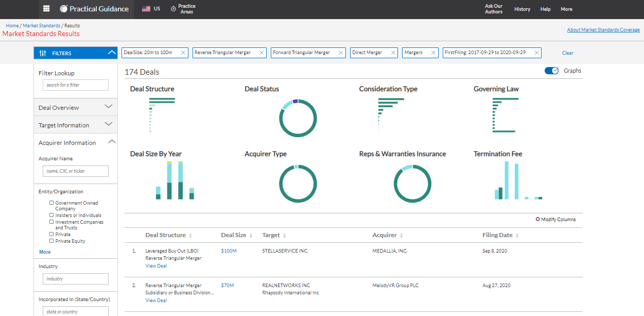The height and width of the screenshot is (316, 644).
Task: Check the Government Owned Company box
Action: (x=51, y=203)
